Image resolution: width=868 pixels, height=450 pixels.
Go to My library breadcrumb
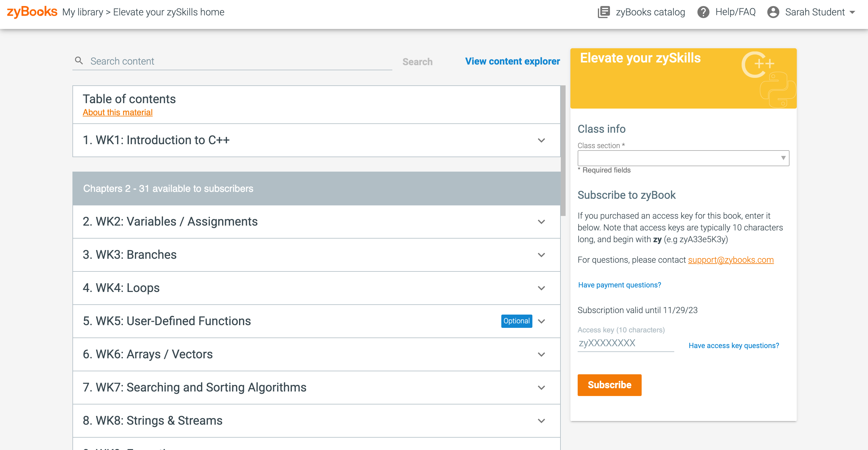[x=83, y=12]
